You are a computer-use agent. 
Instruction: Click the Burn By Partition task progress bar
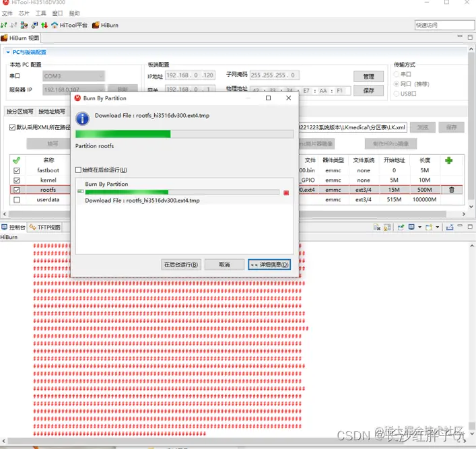pos(182,192)
